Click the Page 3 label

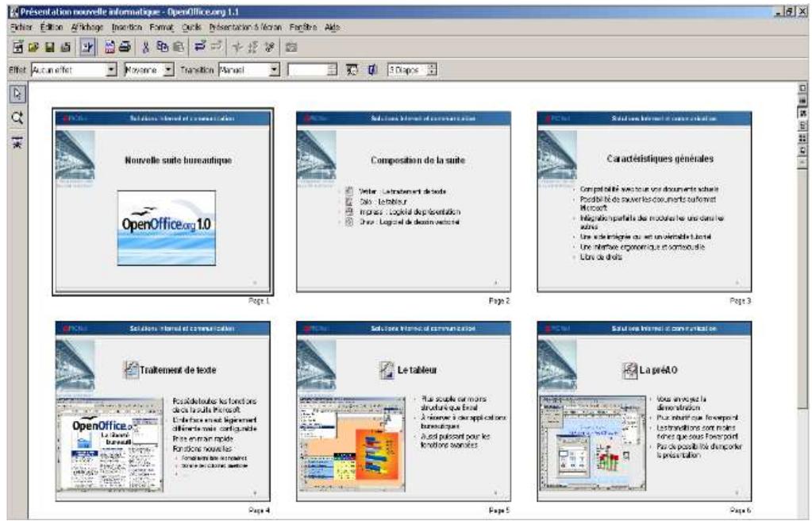[741, 301]
